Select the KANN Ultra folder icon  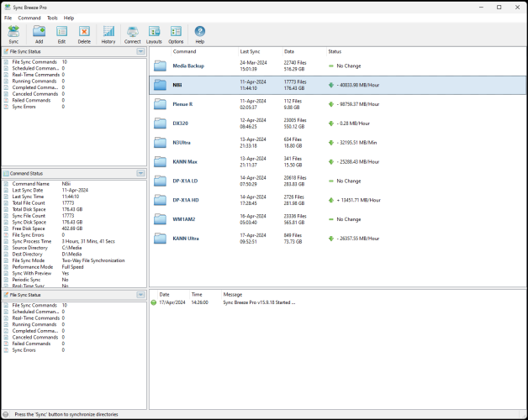tap(160, 239)
